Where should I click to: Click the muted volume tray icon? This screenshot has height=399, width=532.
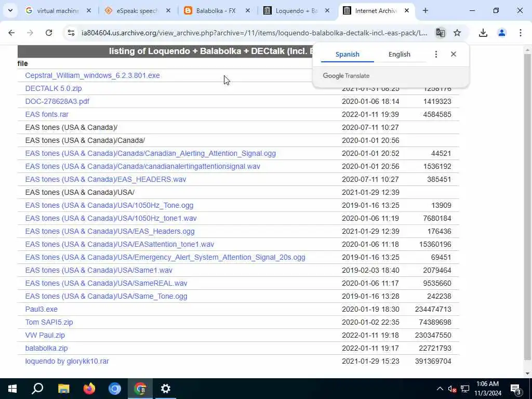tap(452, 389)
